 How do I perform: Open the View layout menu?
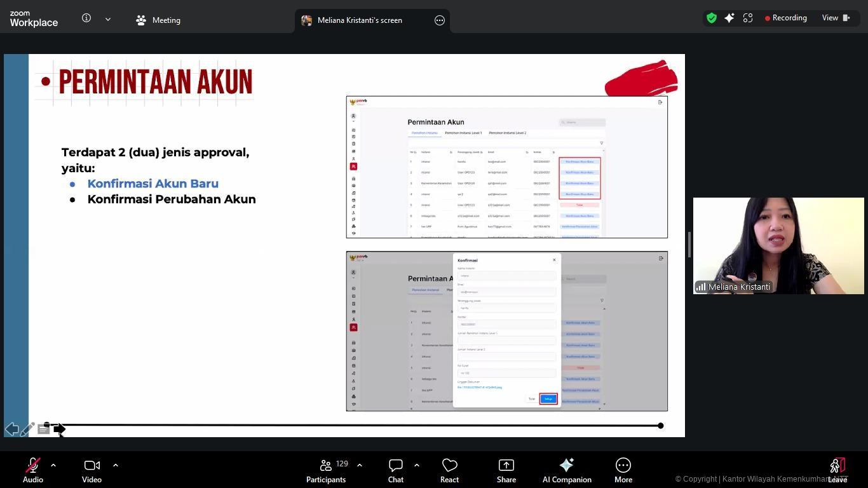836,18
